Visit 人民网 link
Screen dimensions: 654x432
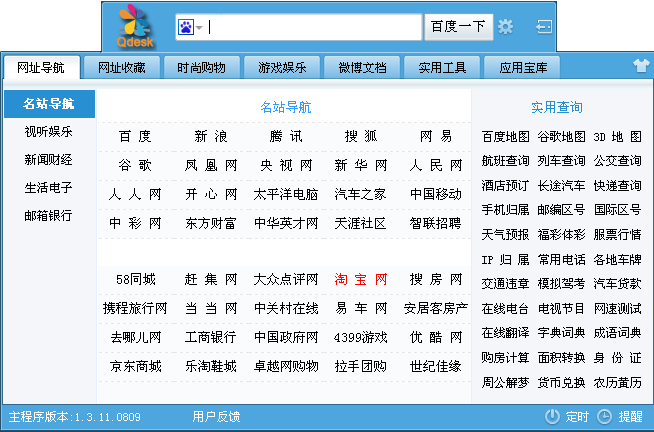click(x=435, y=166)
